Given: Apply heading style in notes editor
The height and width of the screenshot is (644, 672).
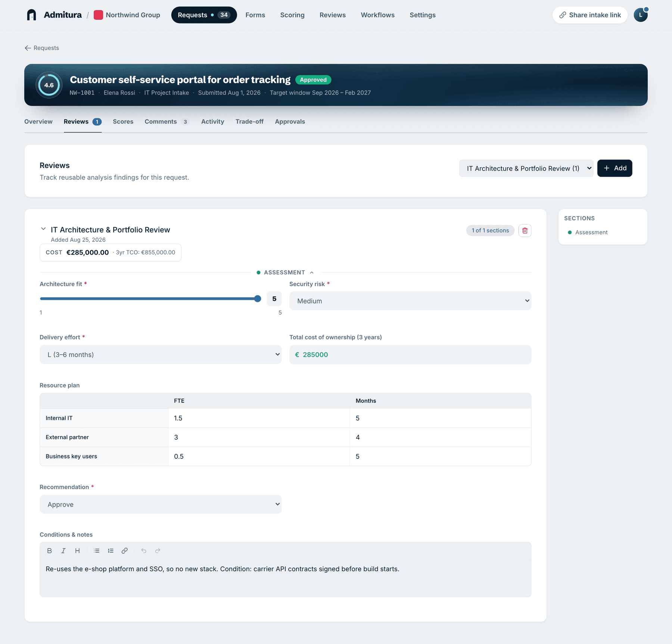Looking at the screenshot, I should point(77,551).
